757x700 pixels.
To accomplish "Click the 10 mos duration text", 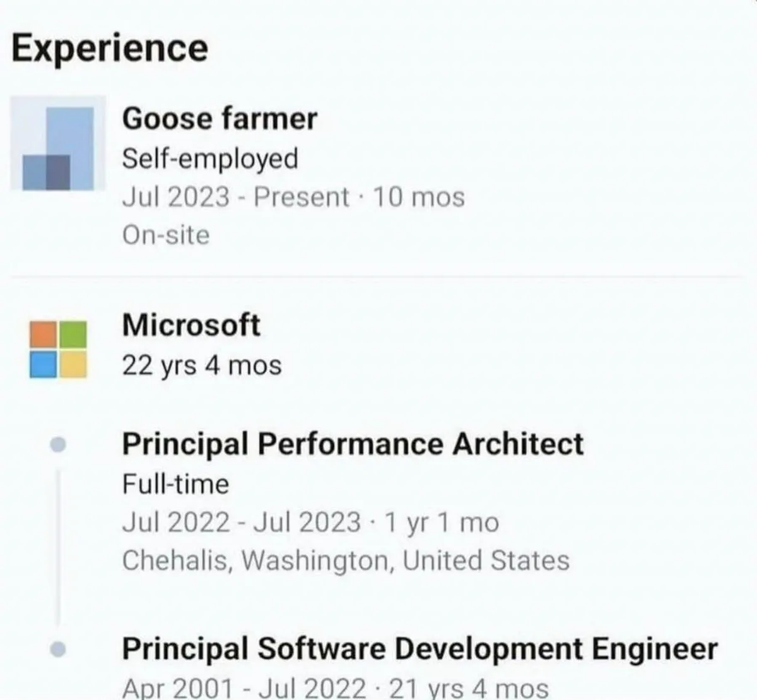I will click(419, 197).
